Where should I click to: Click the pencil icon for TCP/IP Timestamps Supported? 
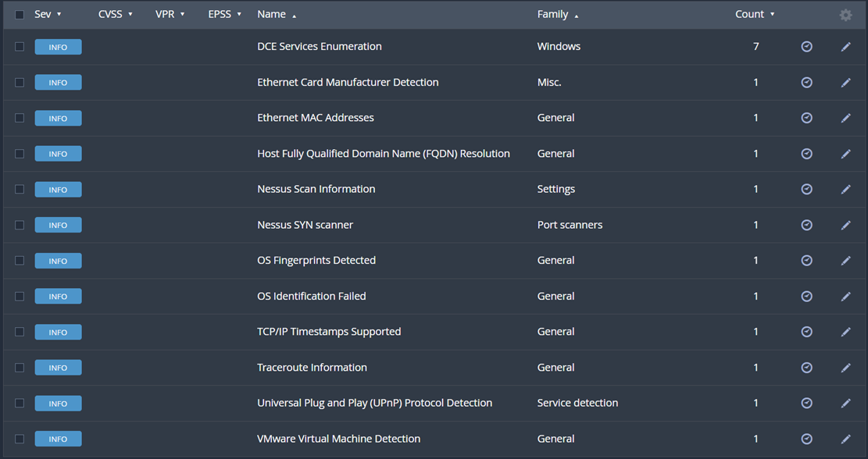(845, 332)
